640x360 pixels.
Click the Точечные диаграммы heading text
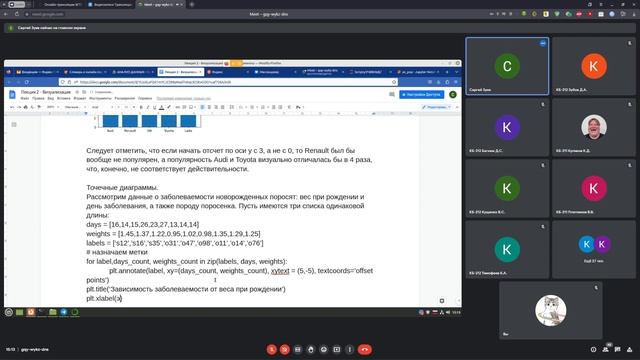[x=122, y=187]
